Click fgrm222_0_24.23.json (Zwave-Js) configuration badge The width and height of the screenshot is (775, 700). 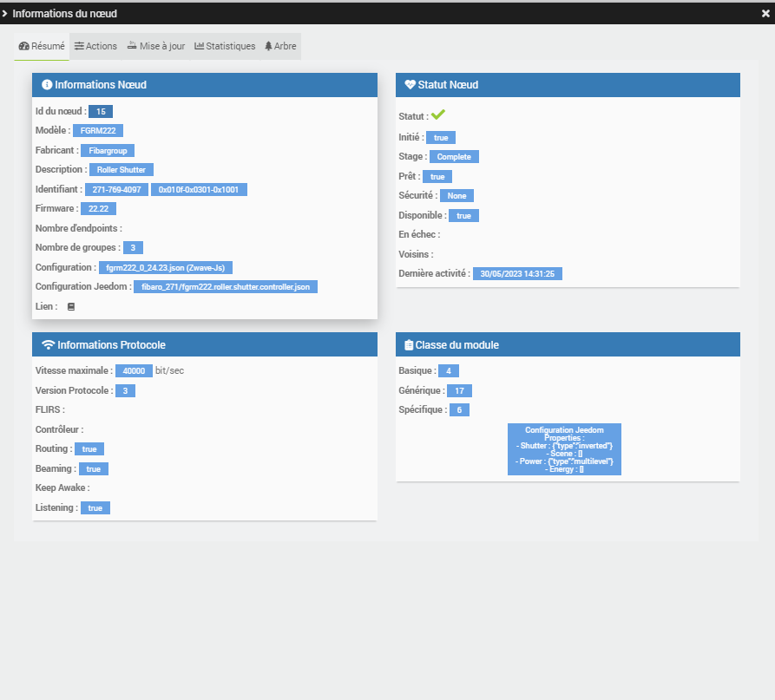click(166, 268)
